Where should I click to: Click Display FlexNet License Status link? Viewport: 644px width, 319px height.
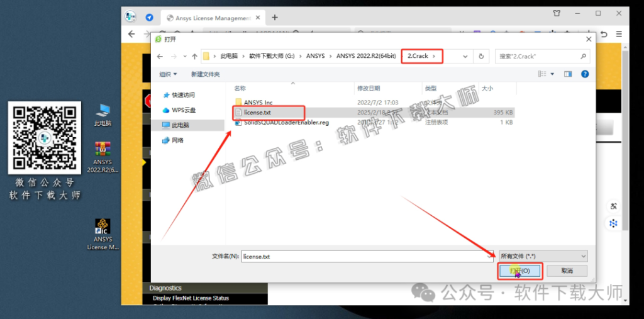click(191, 298)
